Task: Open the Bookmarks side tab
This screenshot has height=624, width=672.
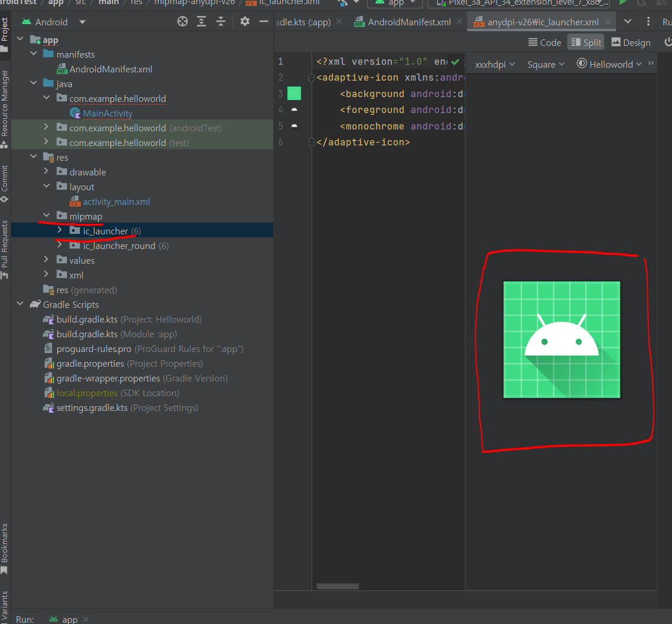Action: 5,548
